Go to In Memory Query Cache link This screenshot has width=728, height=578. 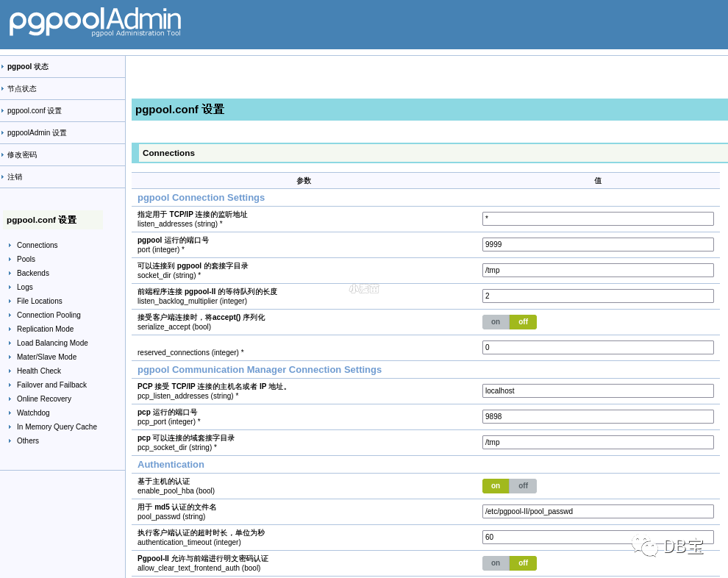tap(57, 427)
